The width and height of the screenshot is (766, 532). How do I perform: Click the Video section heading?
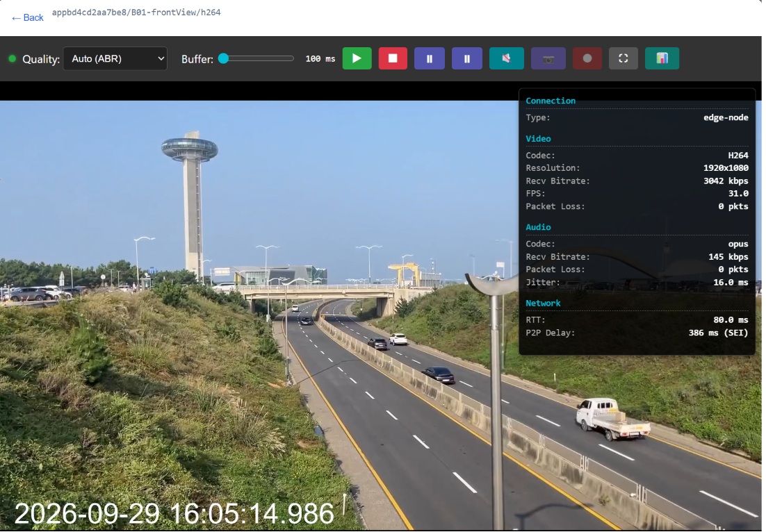click(x=538, y=139)
